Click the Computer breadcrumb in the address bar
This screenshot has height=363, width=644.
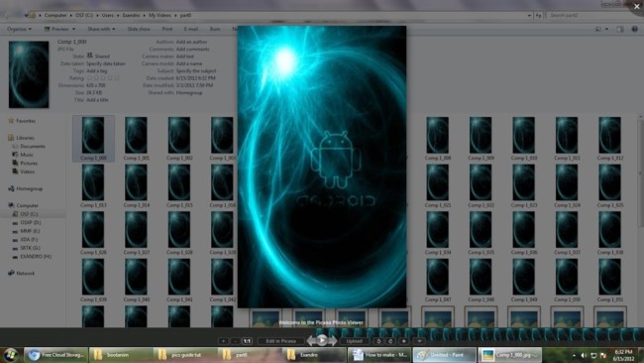(55, 15)
